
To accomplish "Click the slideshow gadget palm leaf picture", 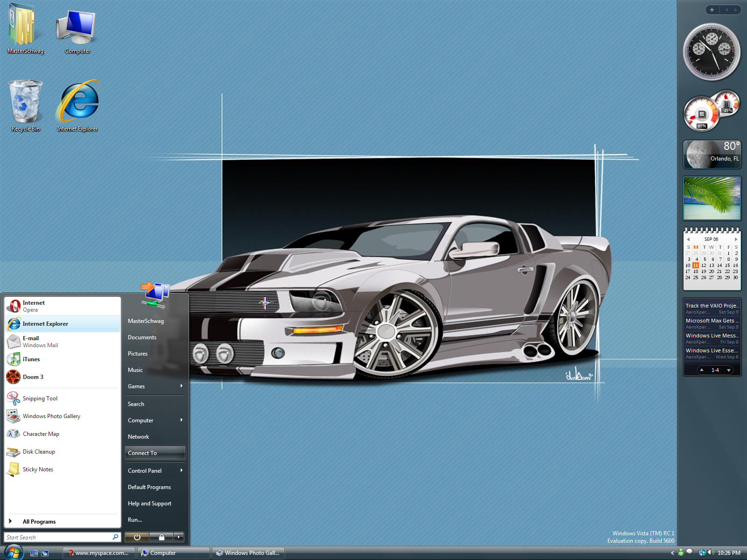I will pyautogui.click(x=712, y=198).
